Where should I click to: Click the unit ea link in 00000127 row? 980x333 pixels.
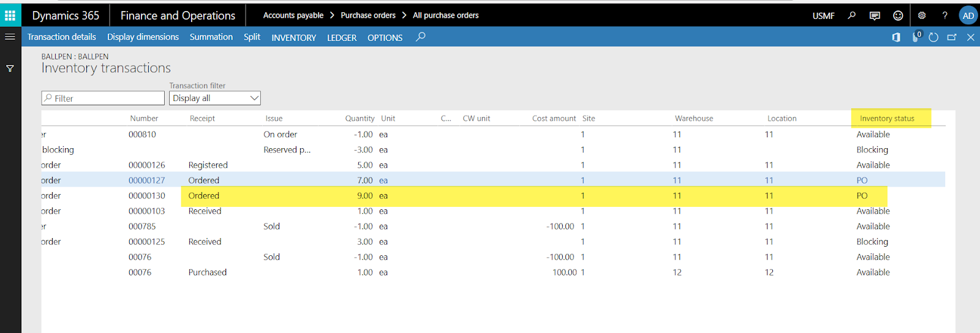[383, 180]
